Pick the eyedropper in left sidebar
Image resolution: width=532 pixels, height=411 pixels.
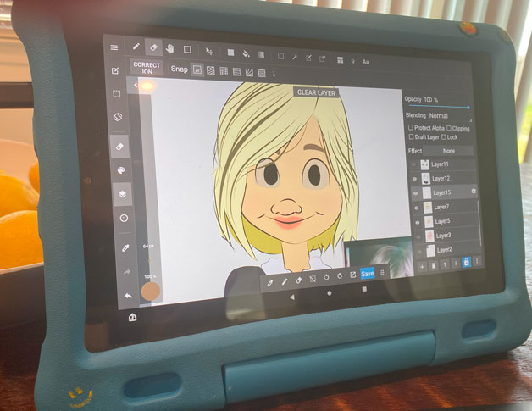125,248
